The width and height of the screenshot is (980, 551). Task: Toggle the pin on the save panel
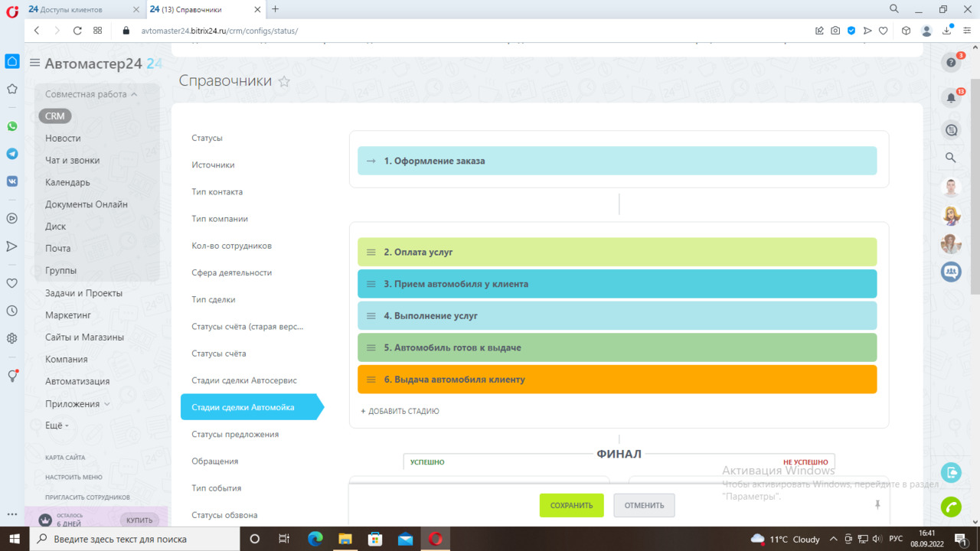pos(877,505)
